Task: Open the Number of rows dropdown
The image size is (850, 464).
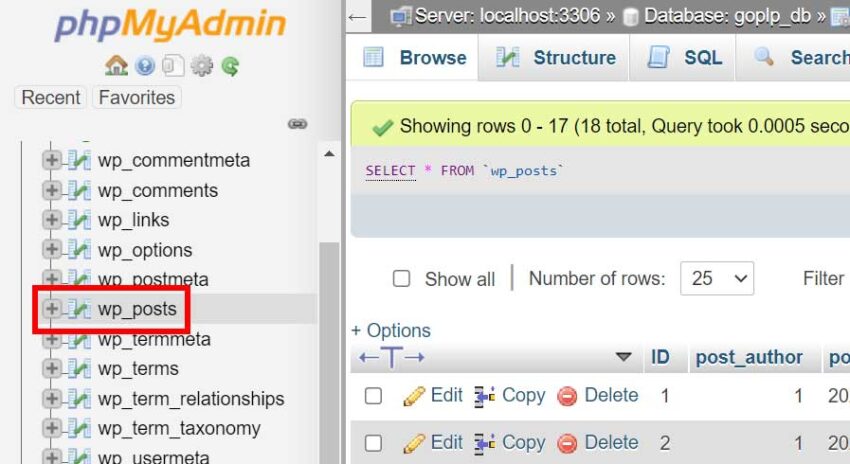Action: coord(717,279)
